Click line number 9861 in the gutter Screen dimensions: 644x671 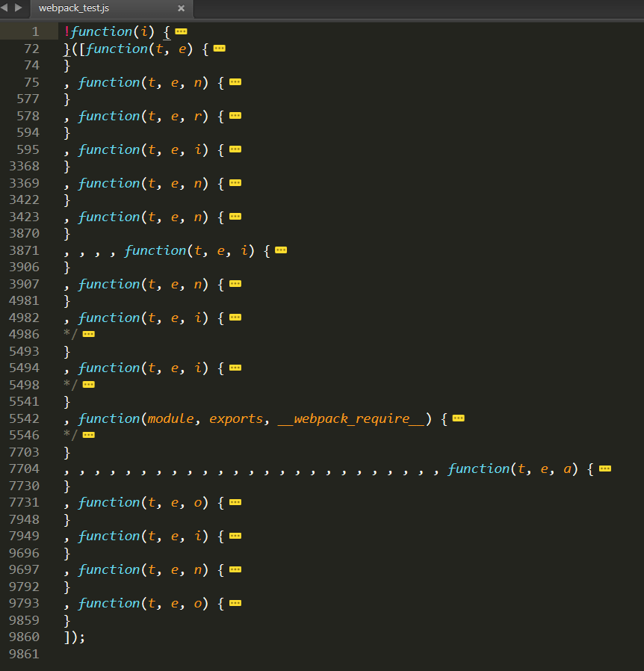(24, 654)
